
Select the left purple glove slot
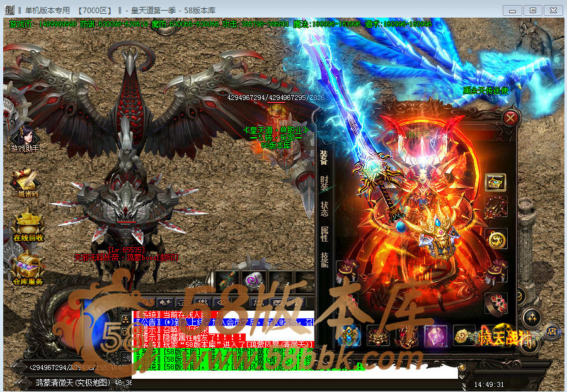(347, 271)
